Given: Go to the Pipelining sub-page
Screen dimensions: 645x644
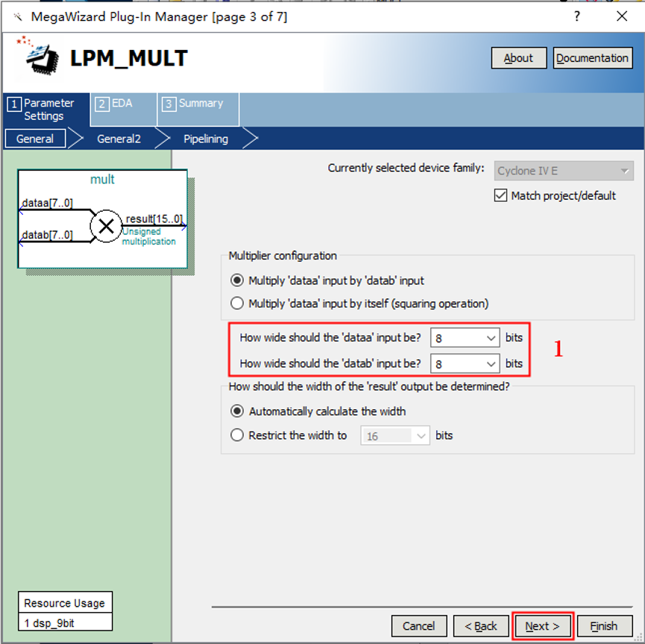Looking at the screenshot, I should [x=206, y=139].
